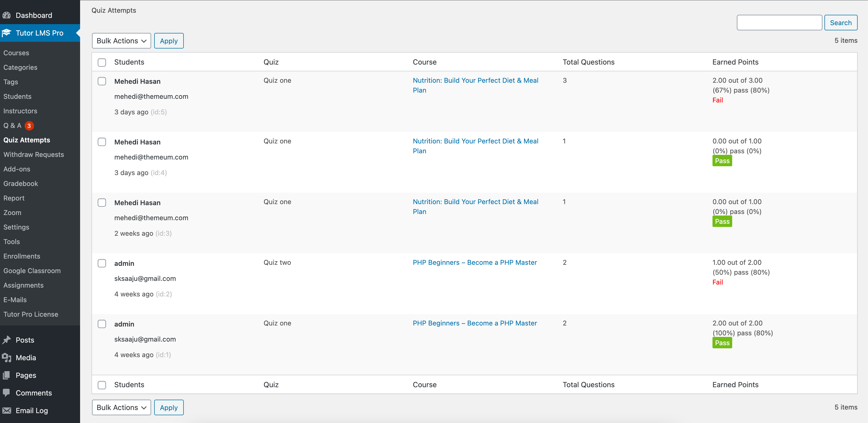Click the Quiz Attempts page heading
This screenshot has height=423, width=868.
point(114,10)
